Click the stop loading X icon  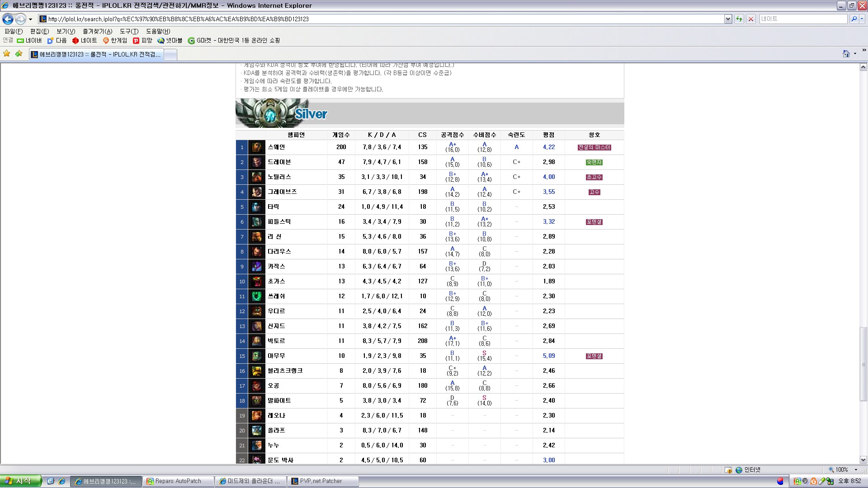pyautogui.click(x=751, y=19)
